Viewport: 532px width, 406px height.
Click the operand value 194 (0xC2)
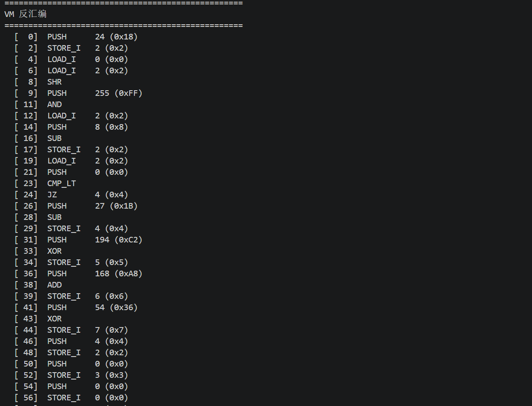pyautogui.click(x=118, y=240)
